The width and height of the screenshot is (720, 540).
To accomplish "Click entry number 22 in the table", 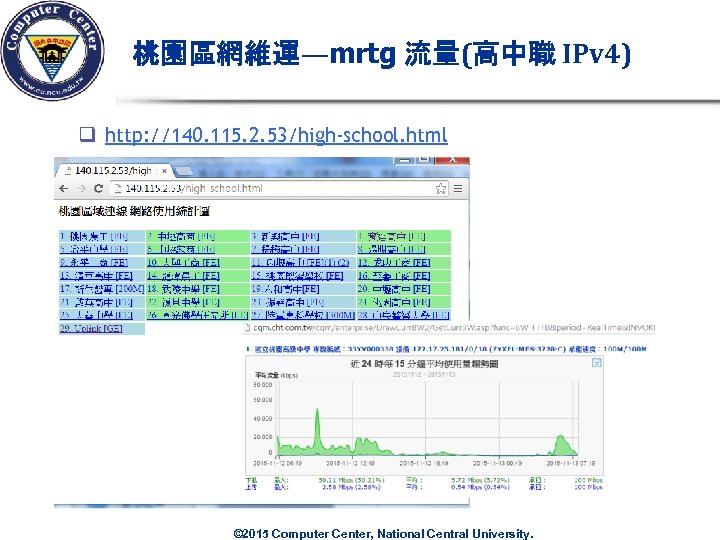I will pyautogui.click(x=183, y=302).
